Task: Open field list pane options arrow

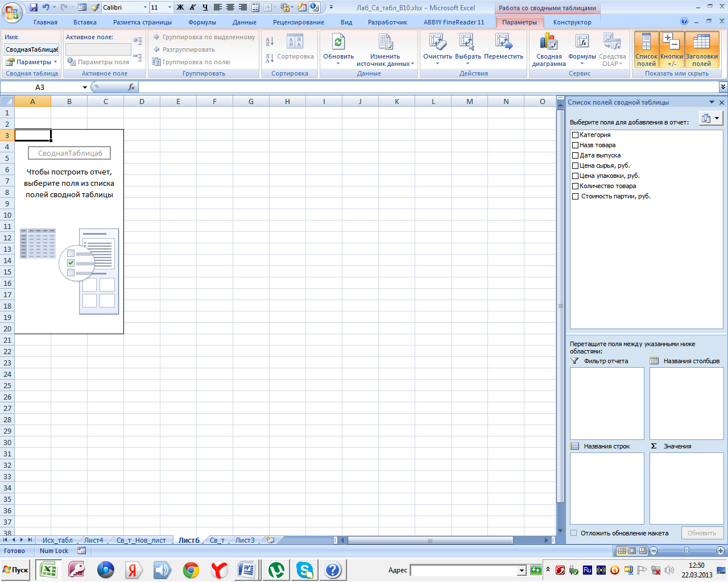Action: pos(712,102)
